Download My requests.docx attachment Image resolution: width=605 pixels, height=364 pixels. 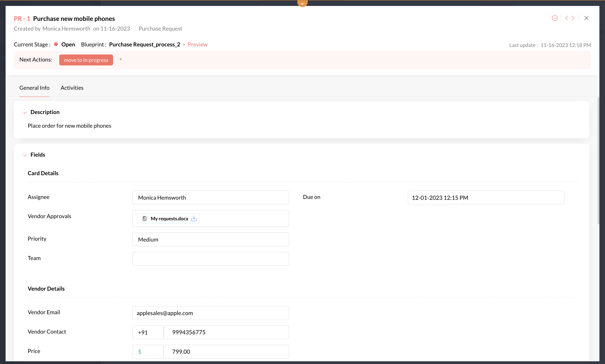pyautogui.click(x=194, y=218)
